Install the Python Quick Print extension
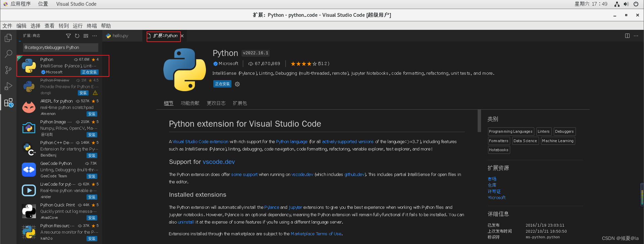Viewport: 644px width, 244px height. (92, 218)
